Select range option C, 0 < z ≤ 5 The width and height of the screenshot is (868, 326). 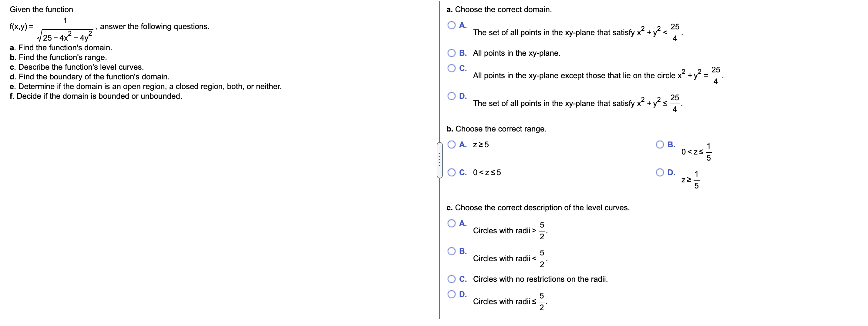point(452,172)
